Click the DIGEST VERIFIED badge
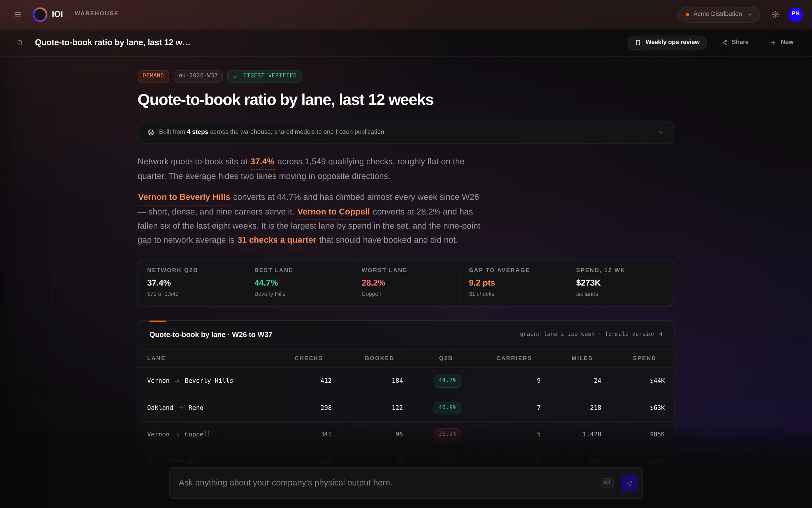 click(265, 76)
